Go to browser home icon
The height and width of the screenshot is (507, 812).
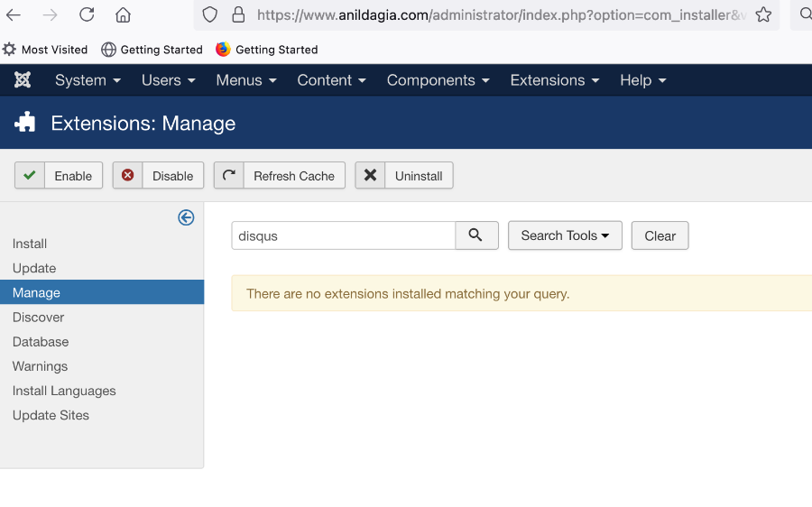(123, 14)
